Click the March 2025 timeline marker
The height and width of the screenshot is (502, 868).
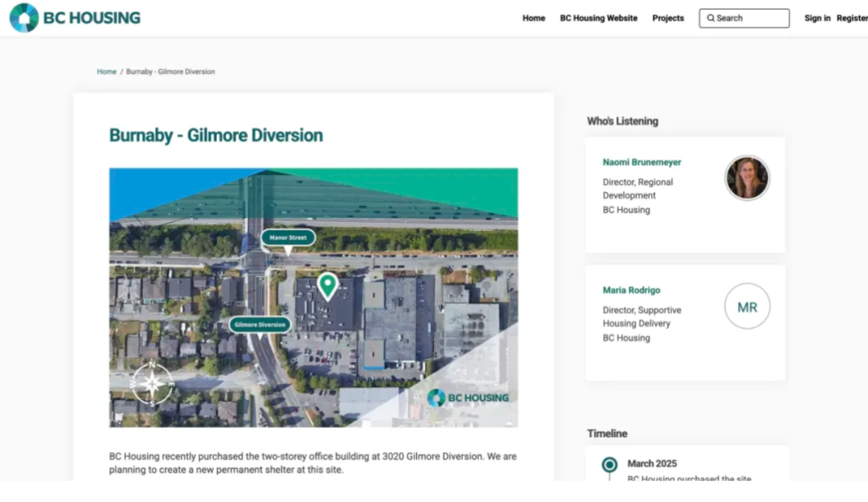tap(609, 464)
